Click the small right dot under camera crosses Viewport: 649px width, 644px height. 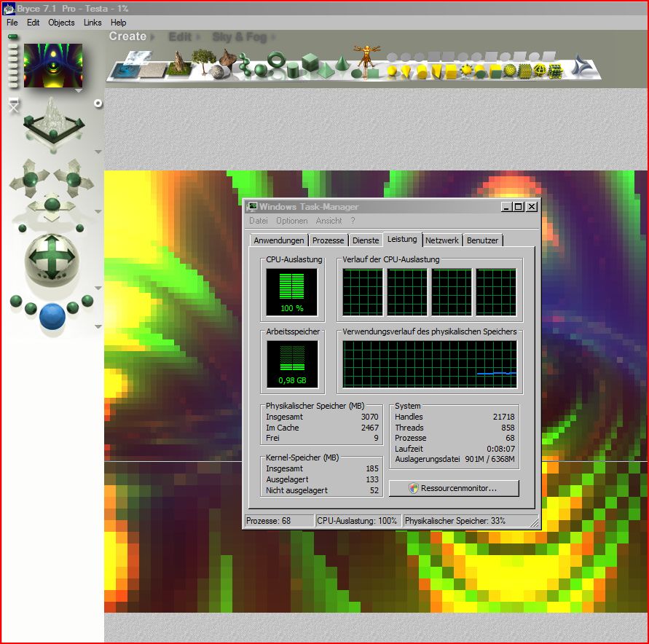tap(80, 228)
